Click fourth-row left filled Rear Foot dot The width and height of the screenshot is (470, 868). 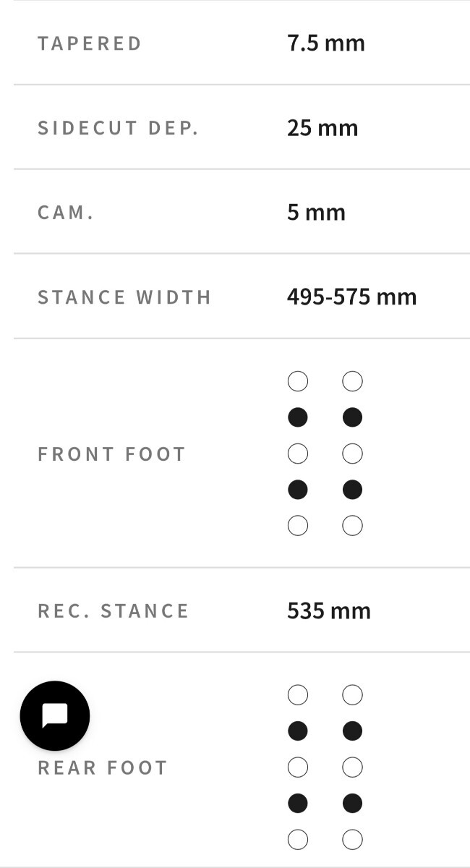[297, 803]
